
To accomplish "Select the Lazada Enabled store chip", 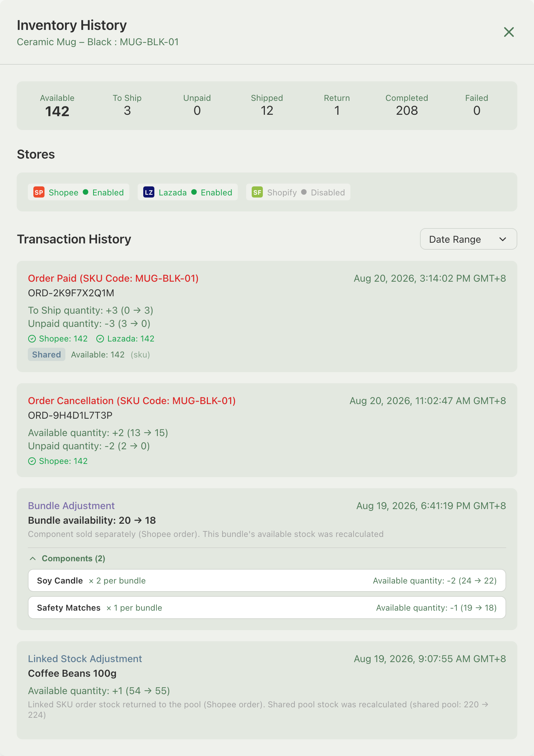I will pos(188,192).
